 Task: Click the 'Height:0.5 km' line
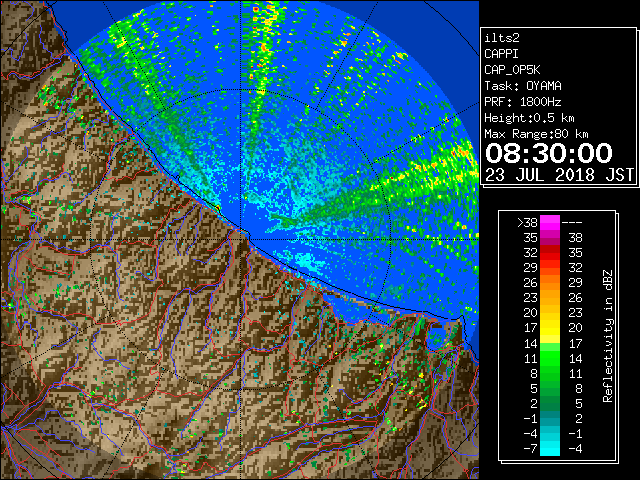(x=529, y=118)
